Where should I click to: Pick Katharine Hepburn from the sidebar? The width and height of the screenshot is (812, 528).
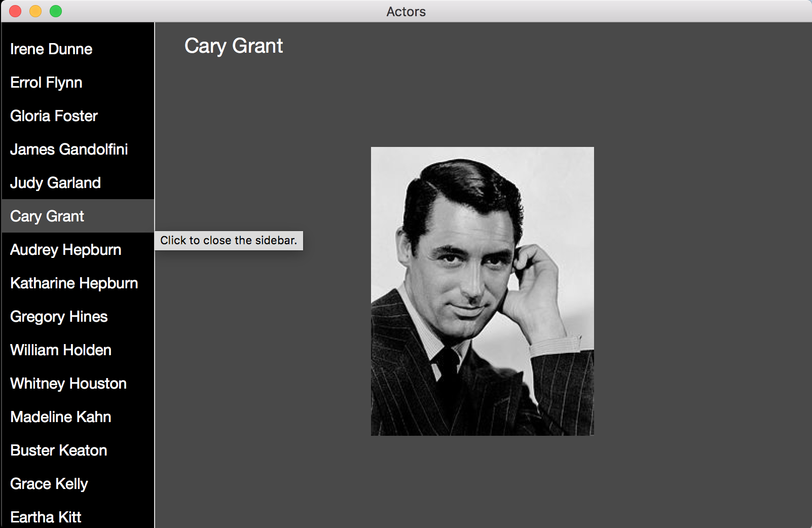pyautogui.click(x=74, y=283)
